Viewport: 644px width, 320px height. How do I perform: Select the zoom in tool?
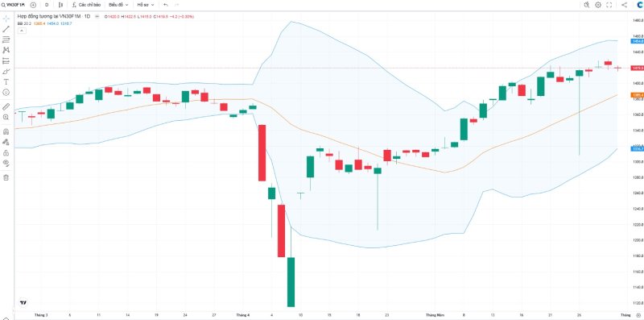pos(6,117)
